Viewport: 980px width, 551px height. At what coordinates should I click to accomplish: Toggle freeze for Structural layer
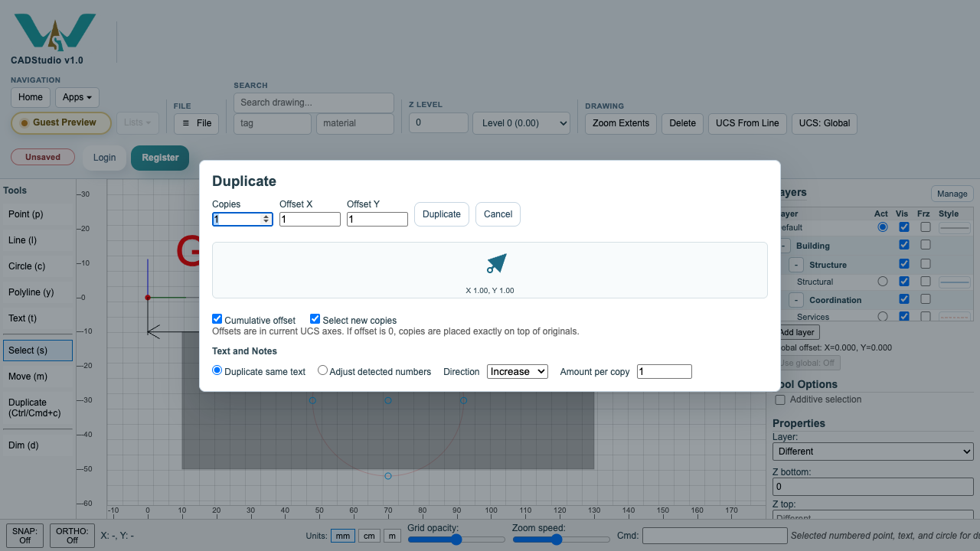[x=926, y=282]
